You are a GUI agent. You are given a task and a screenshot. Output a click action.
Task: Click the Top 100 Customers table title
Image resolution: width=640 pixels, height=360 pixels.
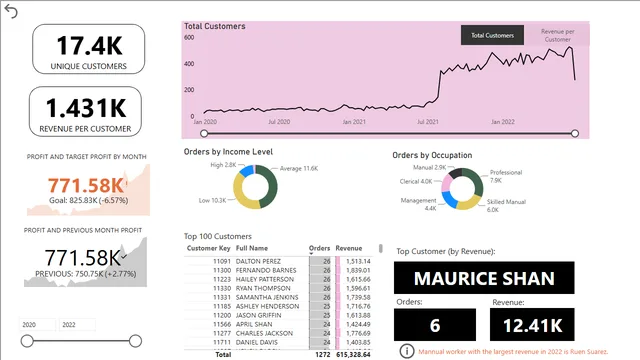[218, 236]
